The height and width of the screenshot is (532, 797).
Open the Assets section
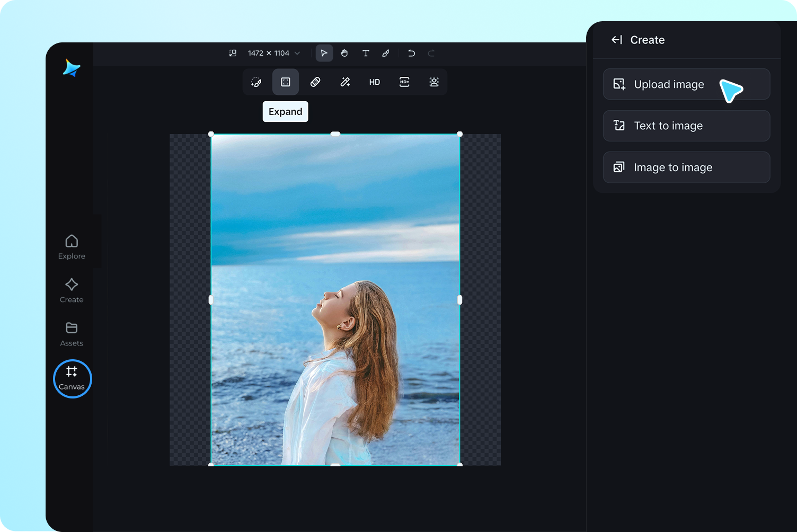(72, 334)
